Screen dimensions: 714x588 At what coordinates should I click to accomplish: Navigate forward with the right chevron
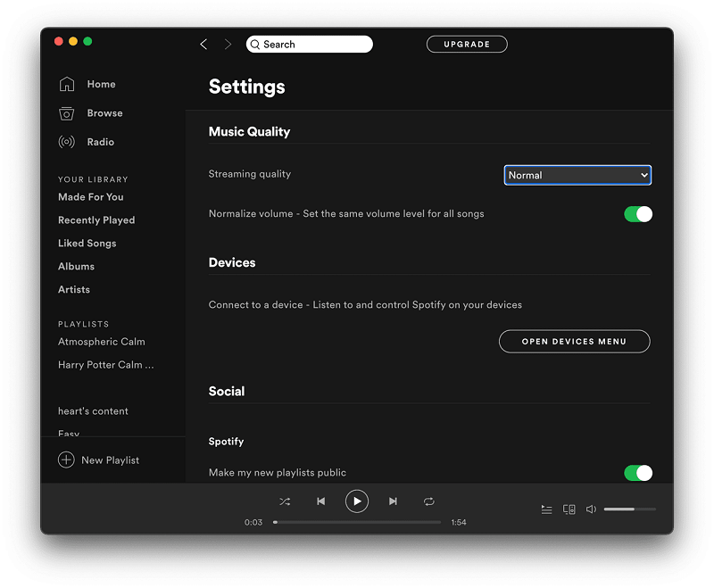click(228, 43)
